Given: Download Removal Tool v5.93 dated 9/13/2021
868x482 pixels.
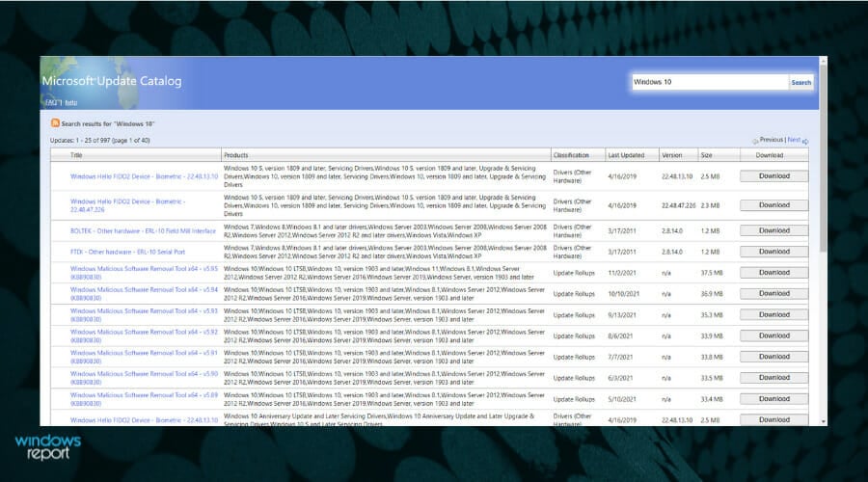Looking at the screenshot, I should tap(773, 315).
